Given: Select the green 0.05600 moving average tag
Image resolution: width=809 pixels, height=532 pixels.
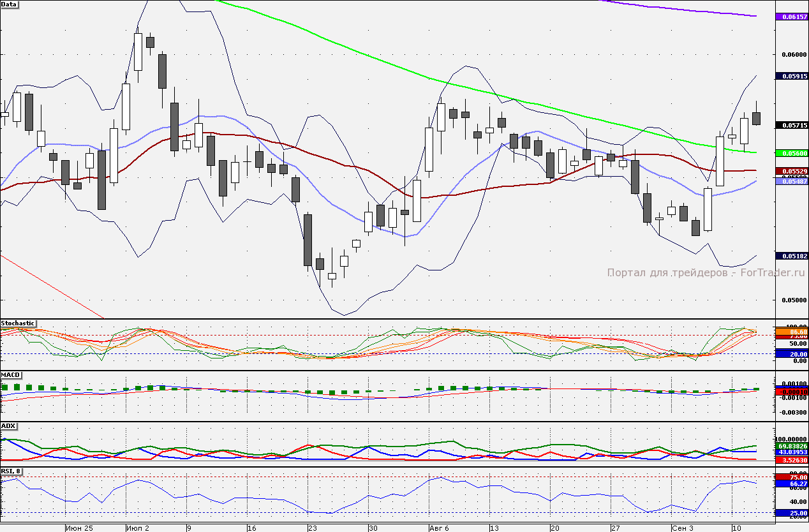Looking at the screenshot, I should [x=791, y=153].
